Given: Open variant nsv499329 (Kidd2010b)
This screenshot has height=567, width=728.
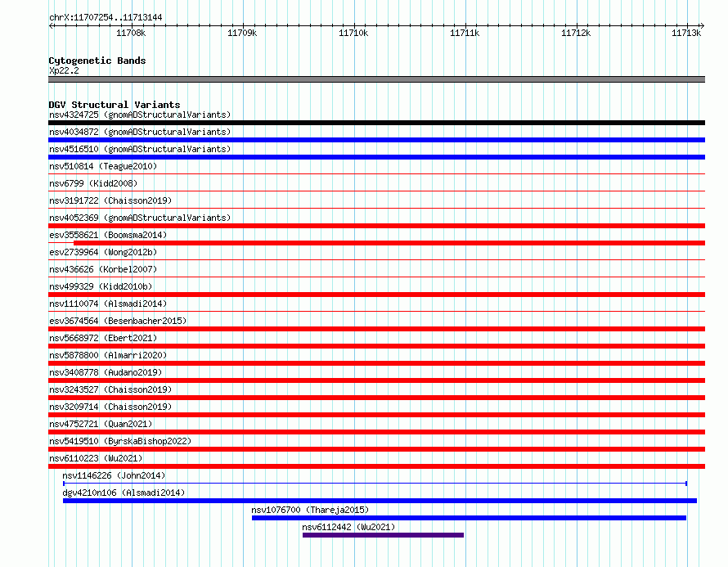Looking at the screenshot, I should point(101,286).
